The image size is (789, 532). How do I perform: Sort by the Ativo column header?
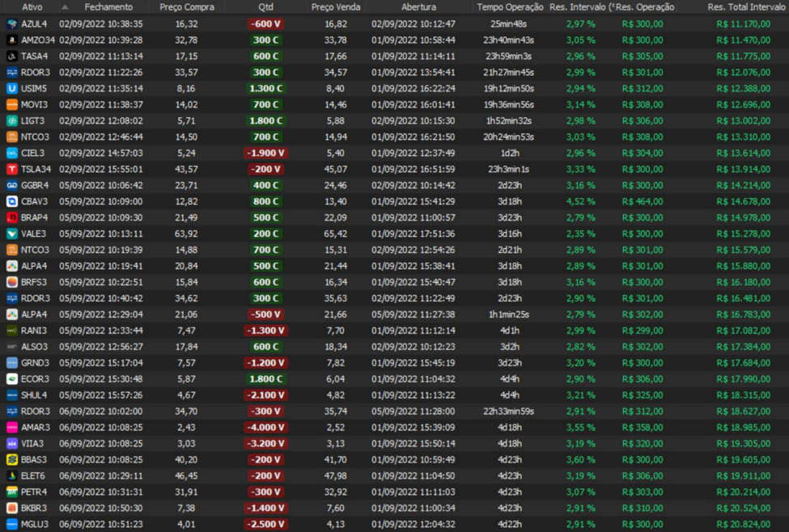tap(32, 6)
